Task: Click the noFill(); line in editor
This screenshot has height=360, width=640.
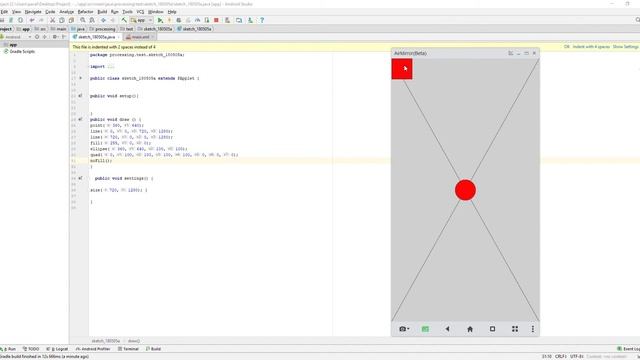Action: pyautogui.click(x=101, y=161)
